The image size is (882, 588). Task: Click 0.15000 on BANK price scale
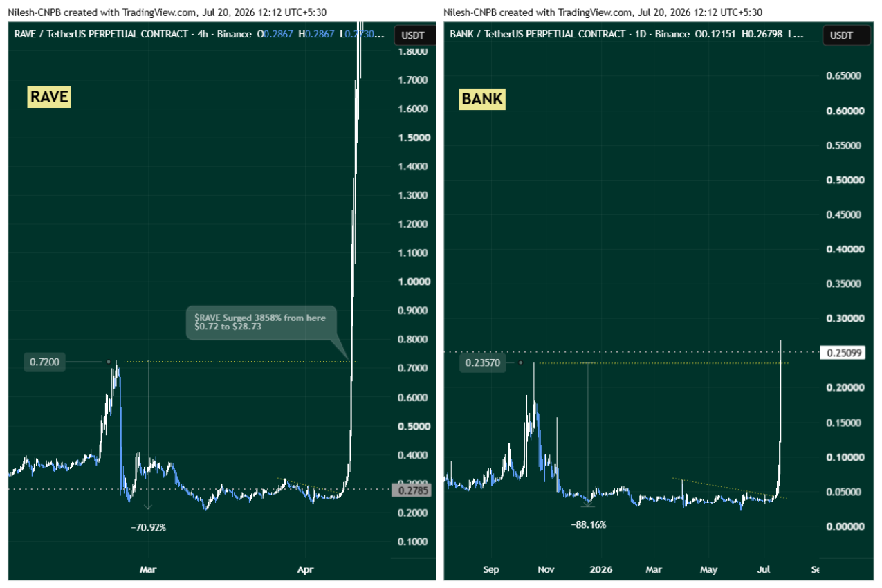844,423
